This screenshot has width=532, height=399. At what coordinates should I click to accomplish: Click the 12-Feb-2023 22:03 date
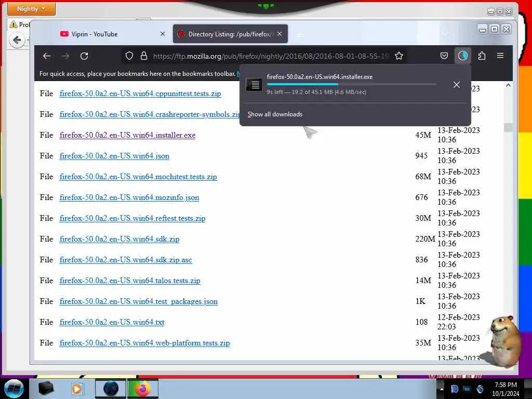pyautogui.click(x=458, y=322)
